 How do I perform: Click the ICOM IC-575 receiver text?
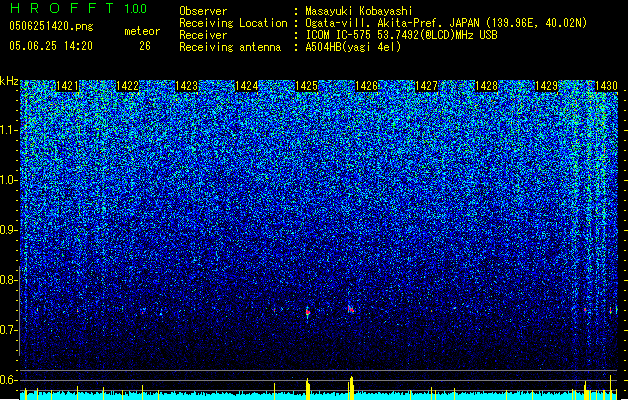coord(401,35)
